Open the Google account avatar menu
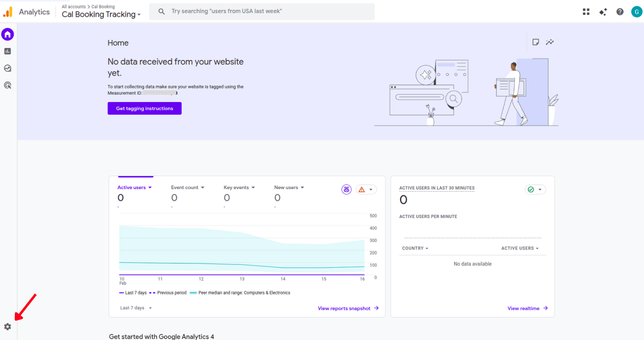The image size is (644, 340). click(636, 12)
